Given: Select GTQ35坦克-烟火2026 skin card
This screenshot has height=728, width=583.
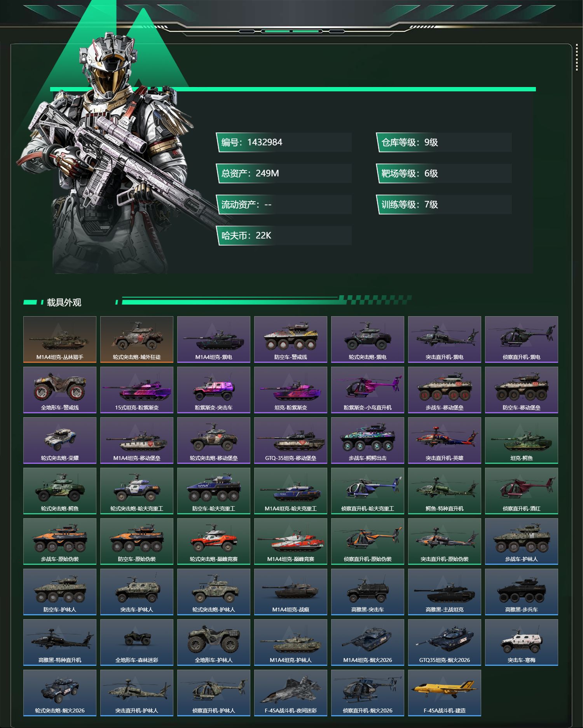Looking at the screenshot, I should tap(445, 642).
